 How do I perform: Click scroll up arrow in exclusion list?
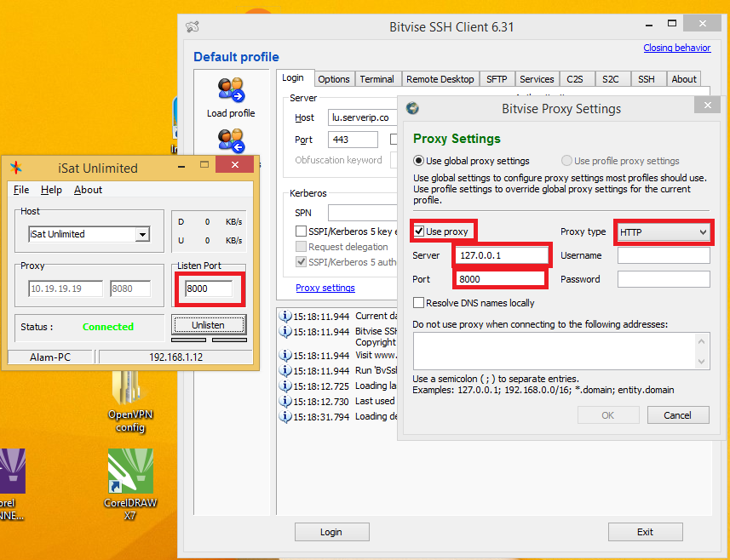[x=702, y=341]
